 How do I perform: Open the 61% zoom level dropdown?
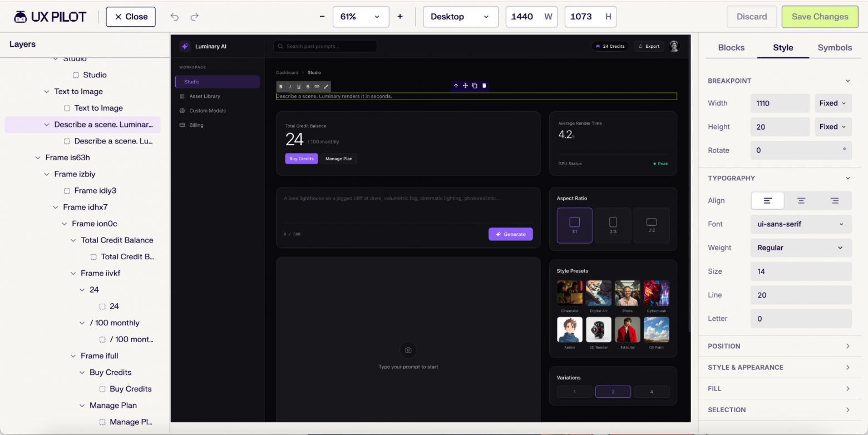tap(361, 17)
